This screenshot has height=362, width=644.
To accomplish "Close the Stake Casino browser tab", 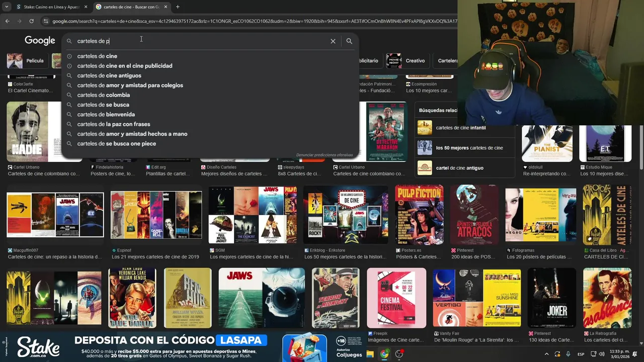I will [86, 7].
